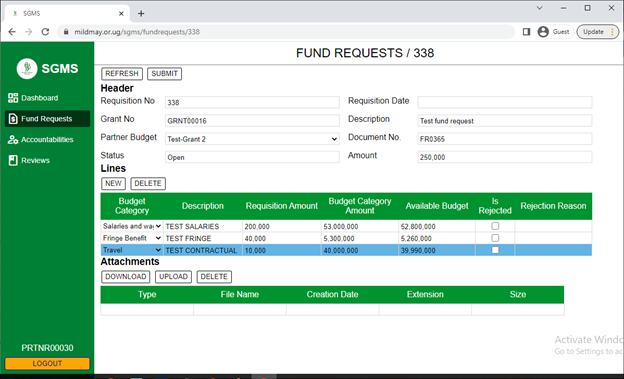The width and height of the screenshot is (624, 379).
Task: Click the TEST CONTRACTUAL description cell
Action: 203,250
